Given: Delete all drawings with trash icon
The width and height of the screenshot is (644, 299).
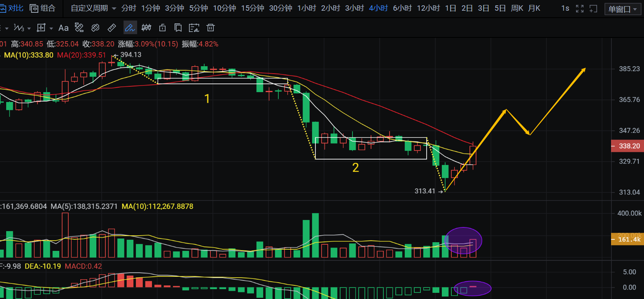Looking at the screenshot, I should pos(210,28).
